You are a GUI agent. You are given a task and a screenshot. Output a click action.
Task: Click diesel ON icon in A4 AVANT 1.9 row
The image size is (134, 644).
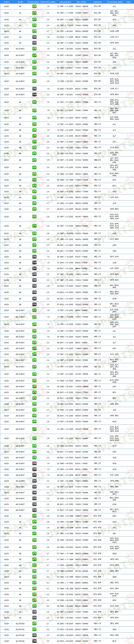34,89
